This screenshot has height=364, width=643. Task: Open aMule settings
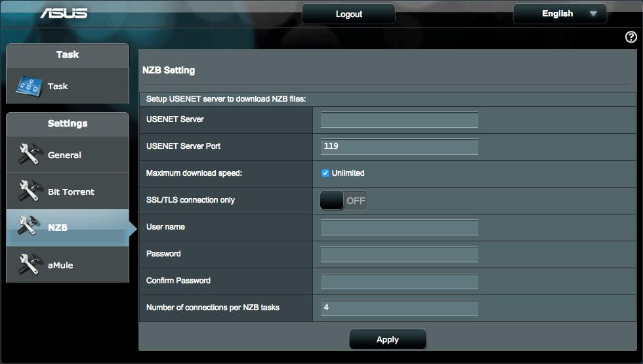point(68,264)
